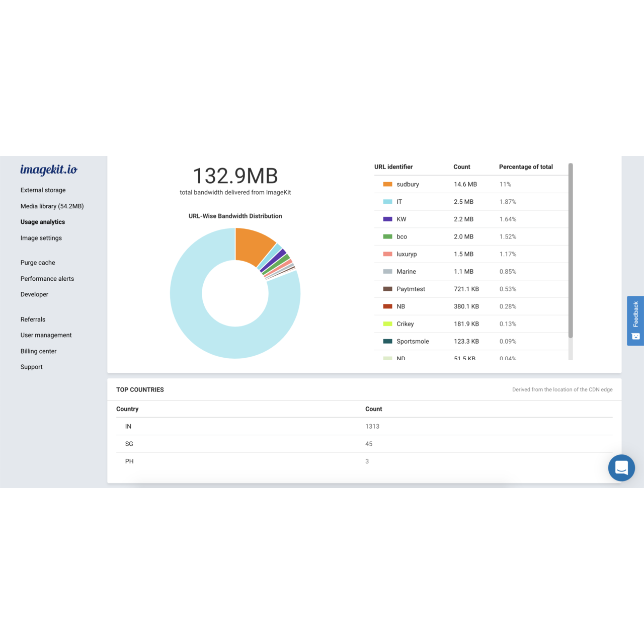Viewport: 644px width, 644px height.
Task: Open Performance alerts section
Action: tap(47, 279)
